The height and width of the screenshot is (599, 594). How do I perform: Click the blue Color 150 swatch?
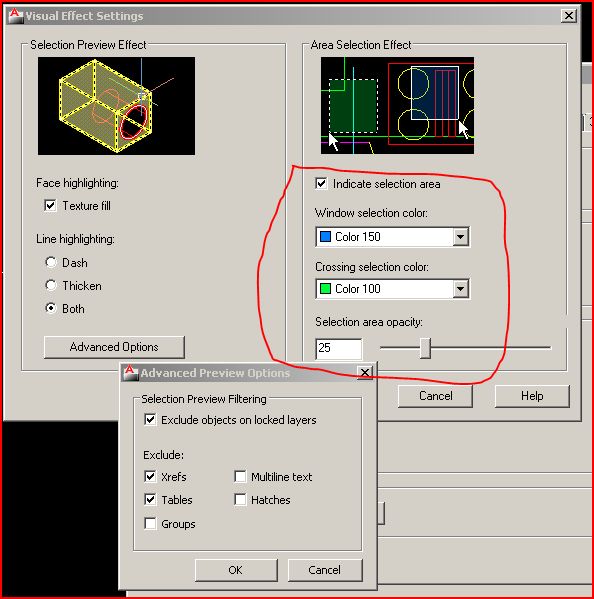pyautogui.click(x=325, y=237)
